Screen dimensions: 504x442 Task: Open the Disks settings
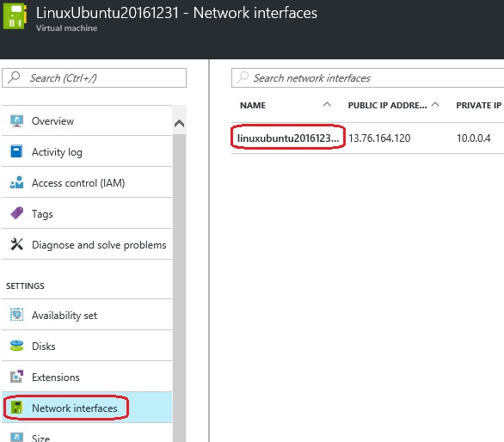[x=87, y=346]
